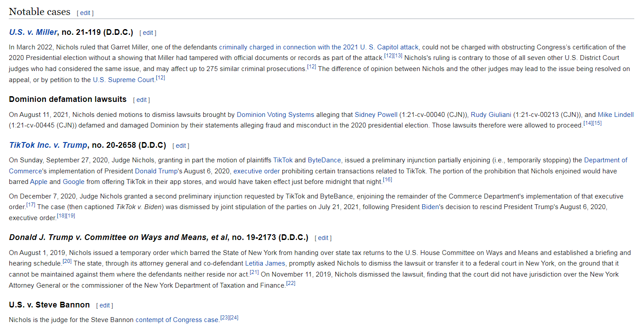
Task: Jump to citation 16 reference
Action: pyautogui.click(x=387, y=180)
